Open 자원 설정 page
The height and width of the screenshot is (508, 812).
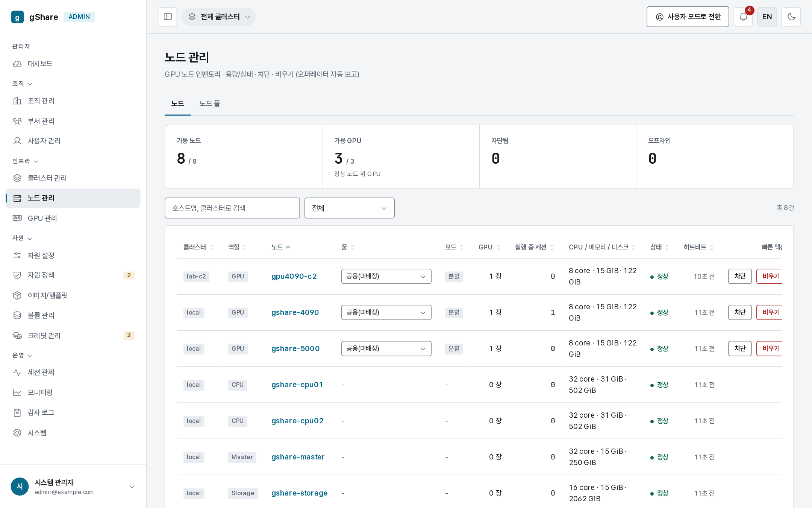73,256
